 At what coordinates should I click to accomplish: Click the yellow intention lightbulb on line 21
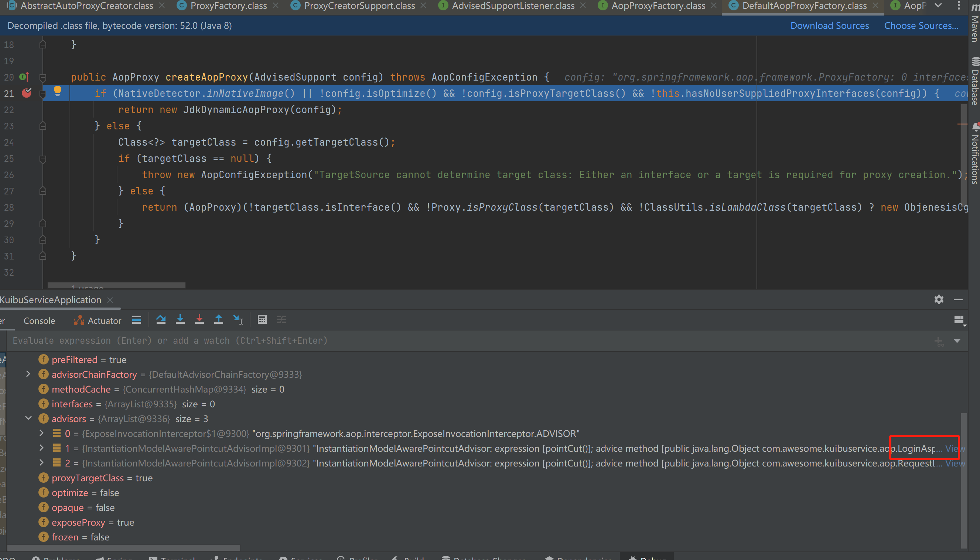[58, 91]
